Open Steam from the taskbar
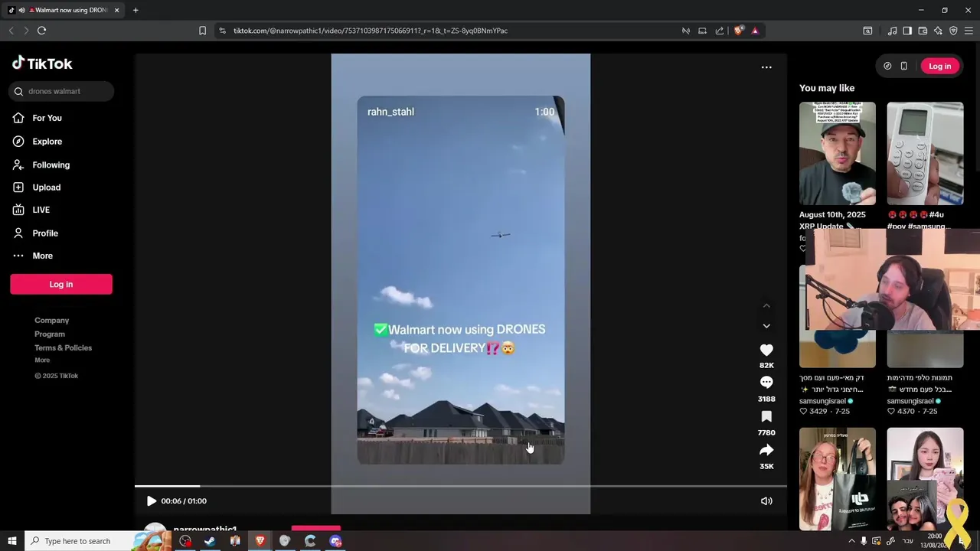980x551 pixels. pos(210,541)
